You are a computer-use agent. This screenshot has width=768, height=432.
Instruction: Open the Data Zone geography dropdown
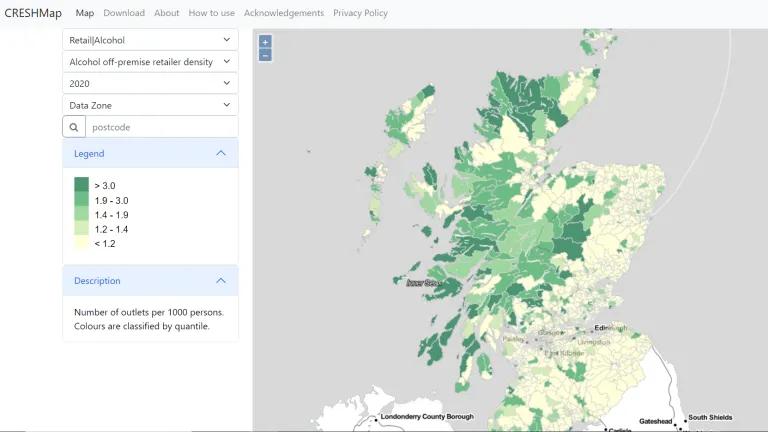[x=150, y=105]
